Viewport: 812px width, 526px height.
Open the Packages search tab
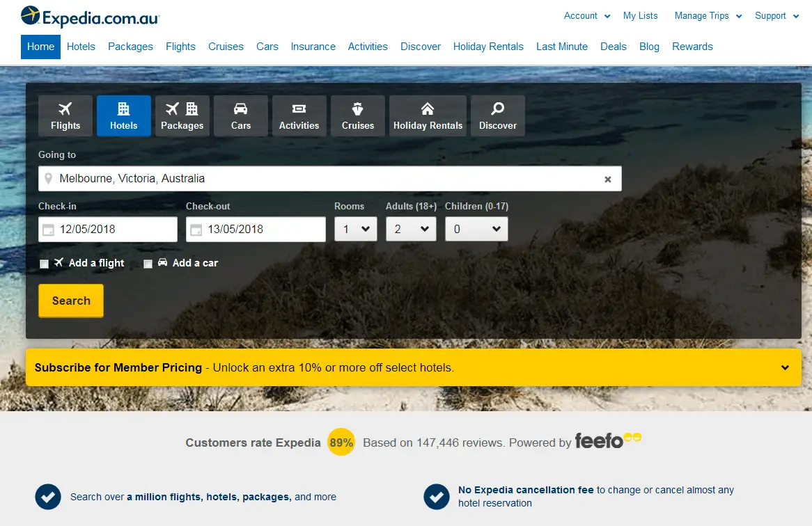(182, 116)
